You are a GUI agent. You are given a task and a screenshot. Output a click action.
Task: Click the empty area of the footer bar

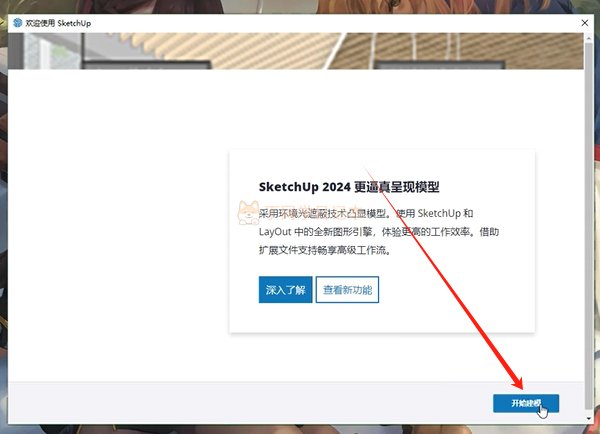249,403
